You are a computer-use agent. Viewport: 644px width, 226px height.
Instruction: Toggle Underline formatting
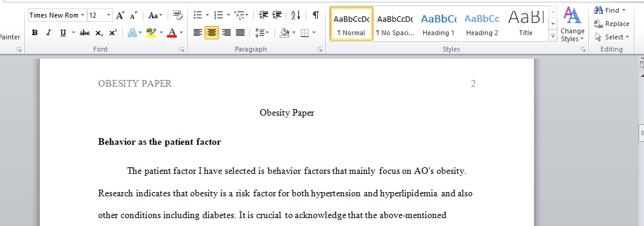tap(63, 33)
